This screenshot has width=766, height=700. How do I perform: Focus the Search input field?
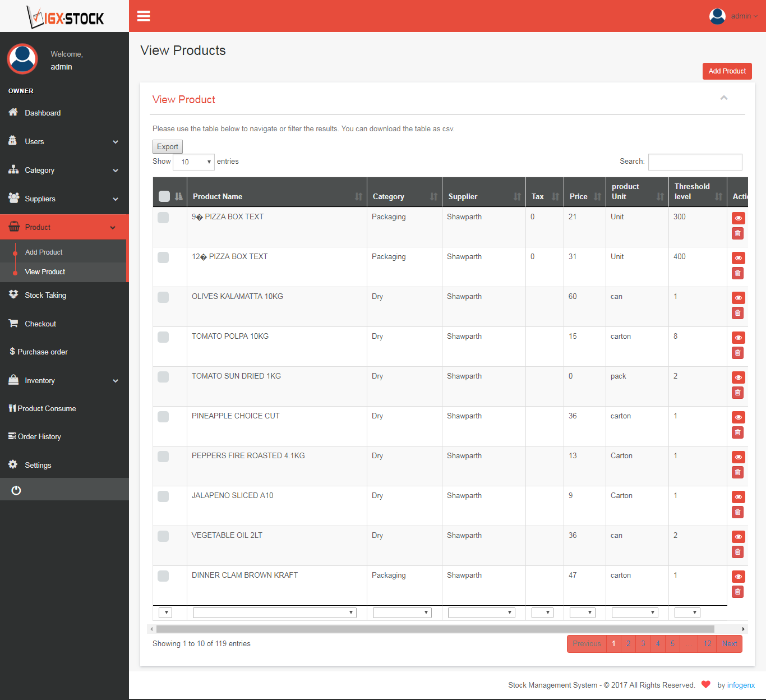pyautogui.click(x=695, y=162)
